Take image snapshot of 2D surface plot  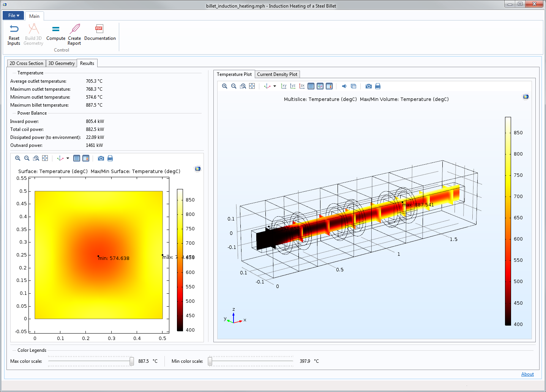click(x=101, y=158)
